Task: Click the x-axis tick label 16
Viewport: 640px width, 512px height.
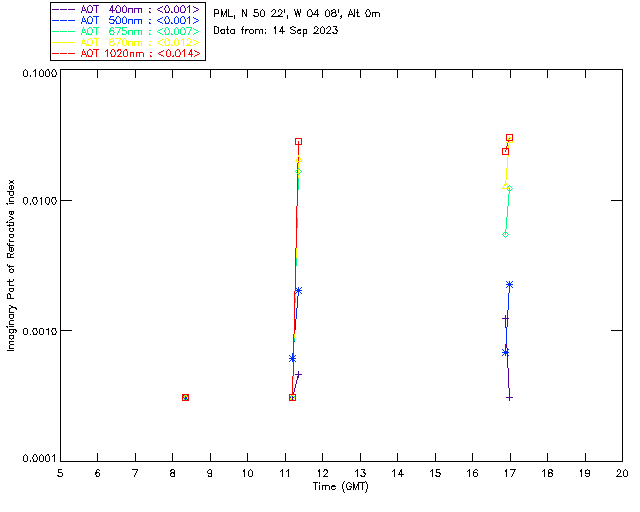Action: (x=473, y=473)
